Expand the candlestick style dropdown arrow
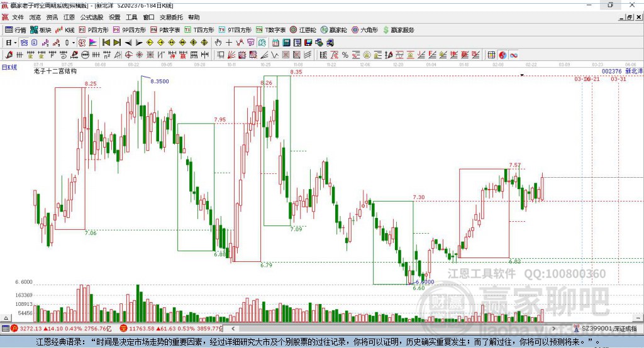This screenshot has height=348, width=644. pos(74,43)
